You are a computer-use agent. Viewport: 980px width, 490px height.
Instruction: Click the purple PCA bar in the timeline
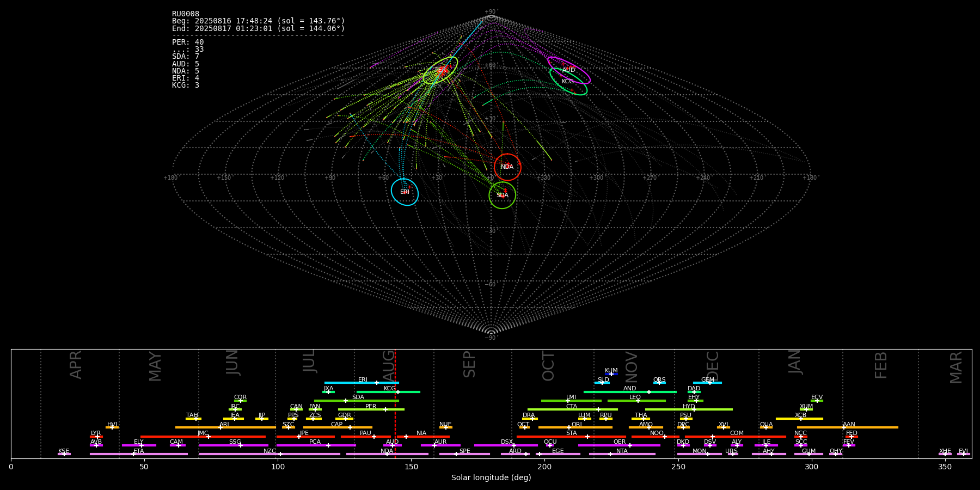pyautogui.click(x=316, y=445)
